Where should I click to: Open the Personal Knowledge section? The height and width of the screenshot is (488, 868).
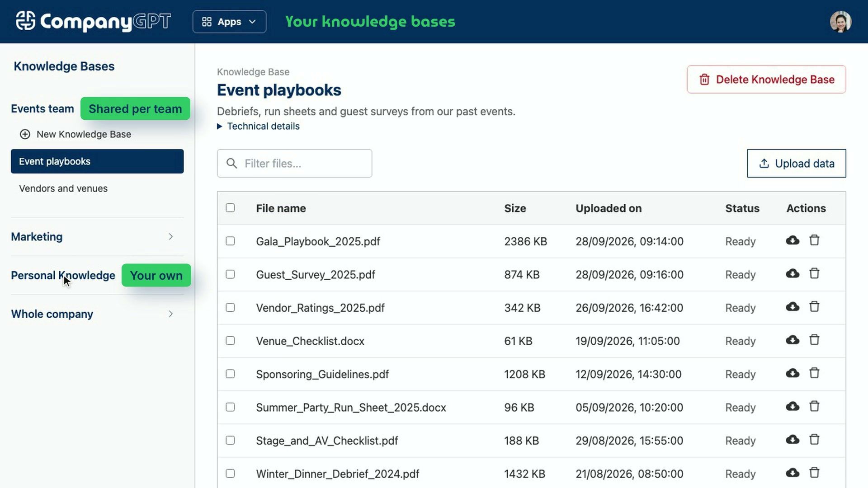pyautogui.click(x=63, y=275)
